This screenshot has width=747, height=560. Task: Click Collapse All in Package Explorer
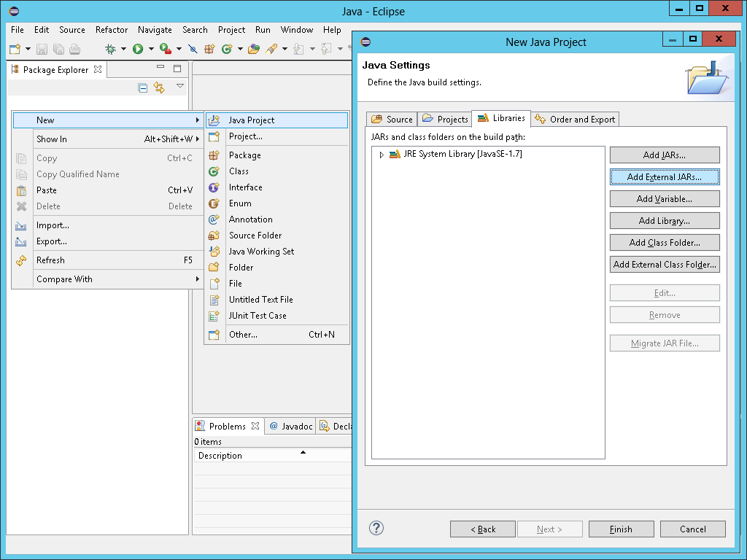point(143,87)
